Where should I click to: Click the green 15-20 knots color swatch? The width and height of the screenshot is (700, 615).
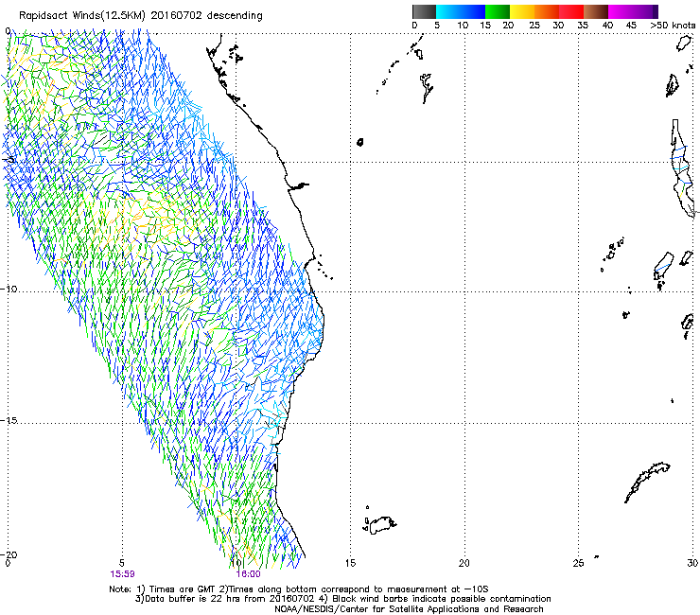click(498, 11)
